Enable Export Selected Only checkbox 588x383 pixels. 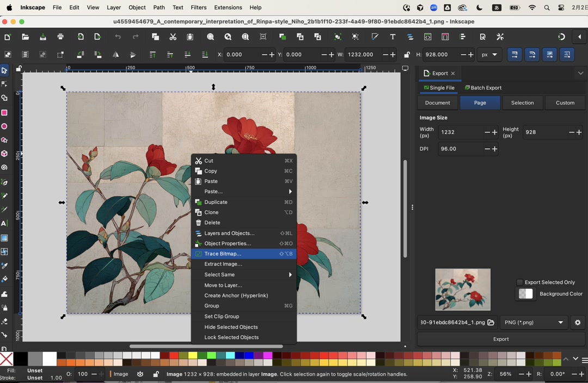(519, 282)
